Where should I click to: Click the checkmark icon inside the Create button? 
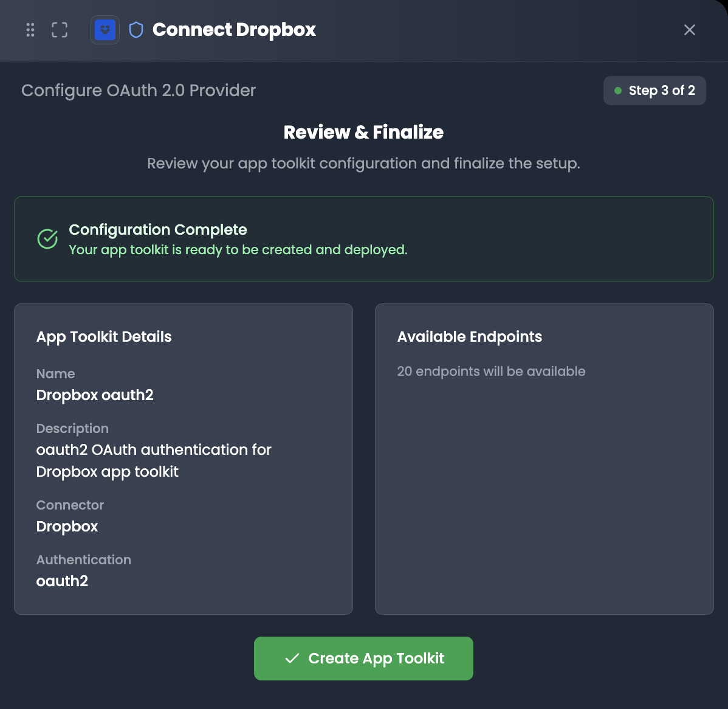[x=292, y=659]
